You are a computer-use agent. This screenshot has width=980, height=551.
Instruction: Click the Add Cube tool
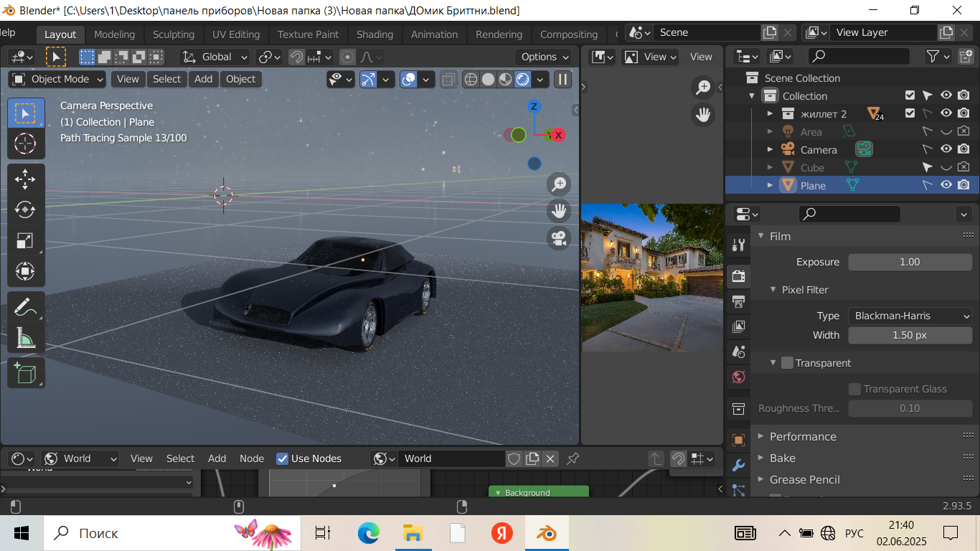pyautogui.click(x=25, y=373)
